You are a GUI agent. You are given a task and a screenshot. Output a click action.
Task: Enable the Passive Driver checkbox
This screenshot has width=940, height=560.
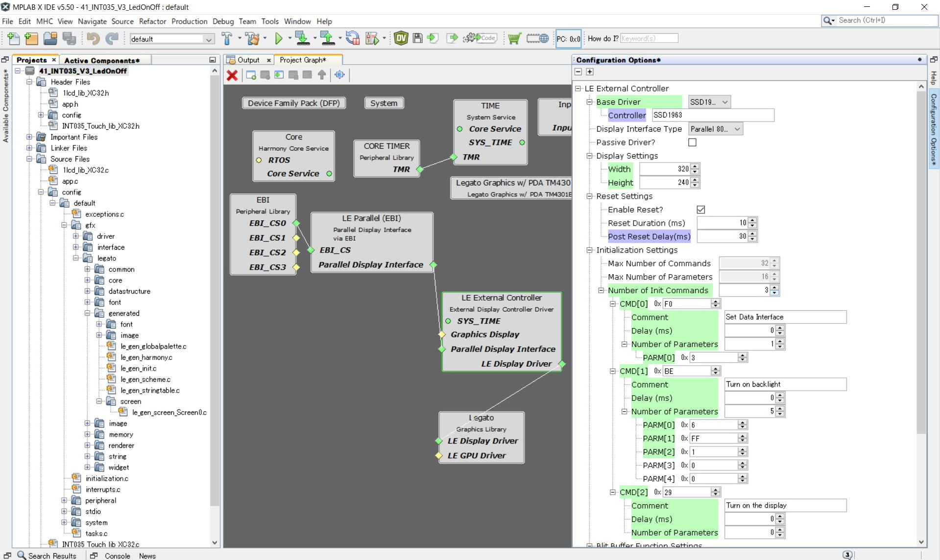coord(692,142)
